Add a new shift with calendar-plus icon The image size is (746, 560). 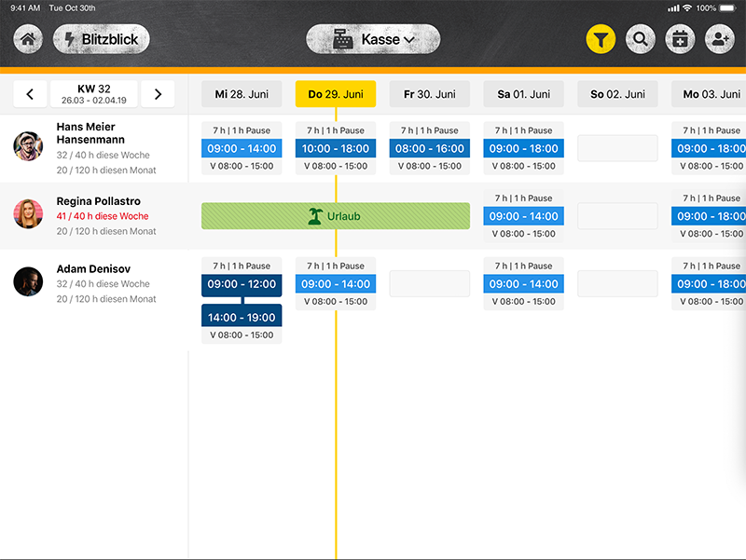(x=680, y=40)
